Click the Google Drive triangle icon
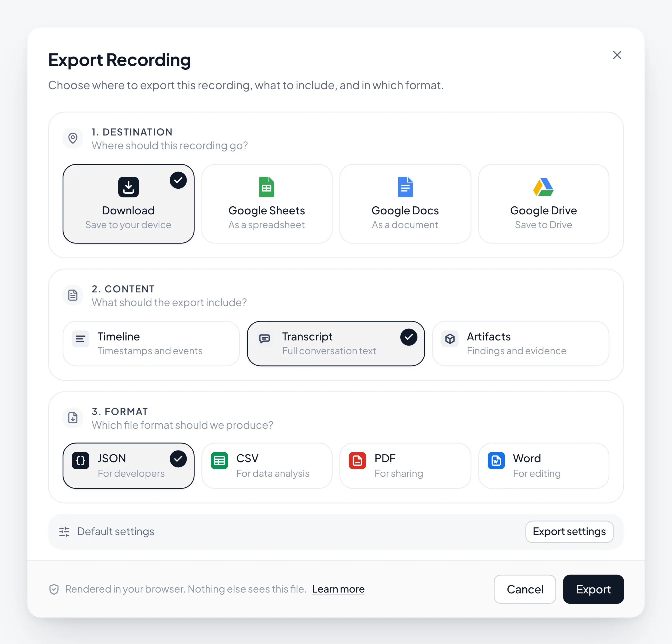The width and height of the screenshot is (672, 644). click(543, 187)
